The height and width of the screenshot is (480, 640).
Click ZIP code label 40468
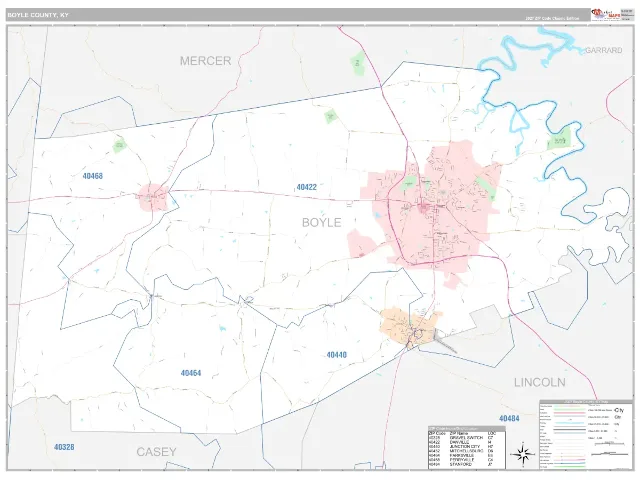pos(93,176)
